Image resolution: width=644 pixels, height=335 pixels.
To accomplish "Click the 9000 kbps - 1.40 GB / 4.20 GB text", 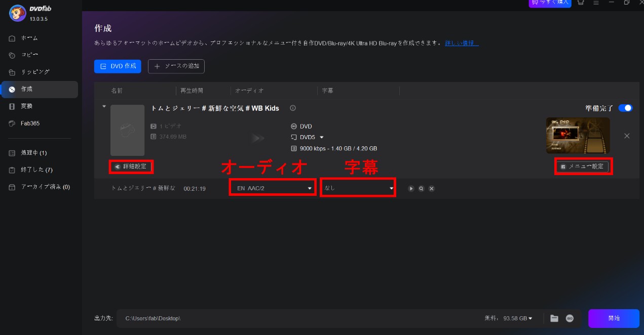I will coord(338,149).
